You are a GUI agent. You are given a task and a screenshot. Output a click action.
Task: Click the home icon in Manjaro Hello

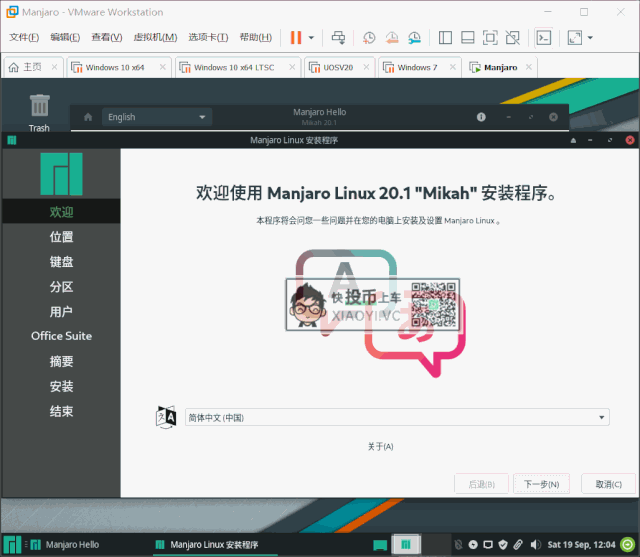point(88,117)
